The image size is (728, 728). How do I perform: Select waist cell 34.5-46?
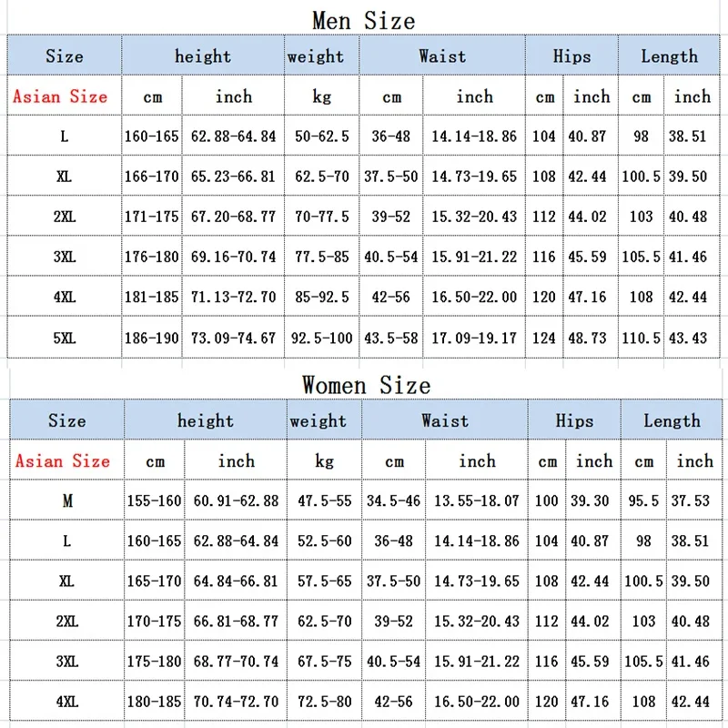(x=393, y=500)
